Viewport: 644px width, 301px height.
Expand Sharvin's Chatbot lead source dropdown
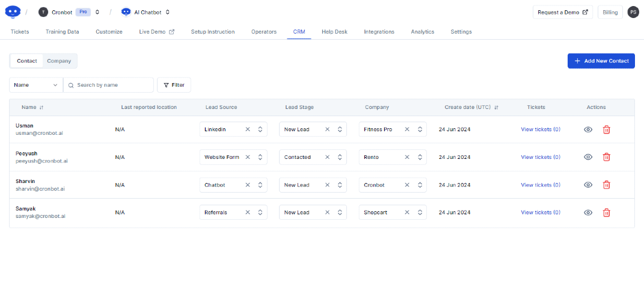(260, 185)
